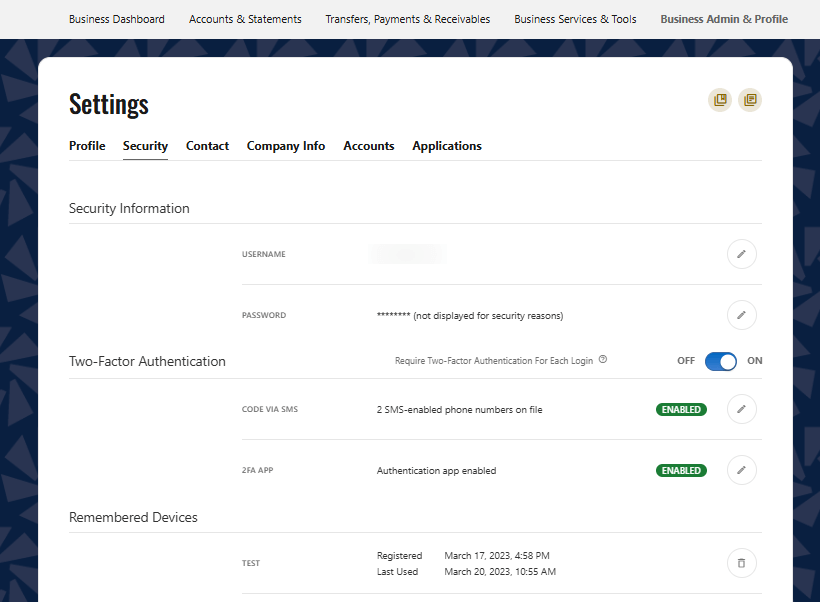
Task: Switch to the Profile tab
Action: 87,146
